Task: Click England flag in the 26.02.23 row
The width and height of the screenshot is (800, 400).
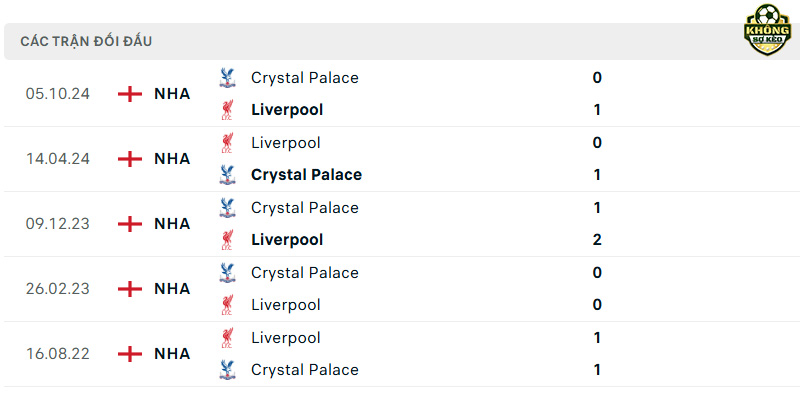Action: click(130, 289)
